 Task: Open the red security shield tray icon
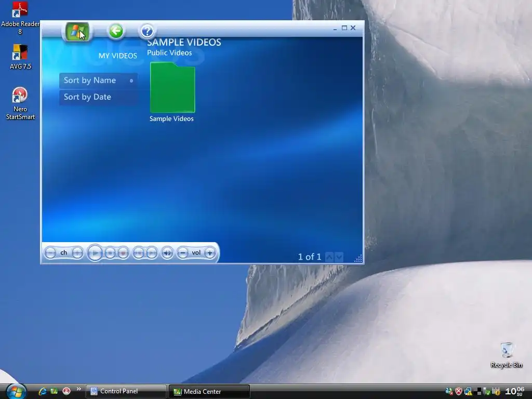coord(459,392)
